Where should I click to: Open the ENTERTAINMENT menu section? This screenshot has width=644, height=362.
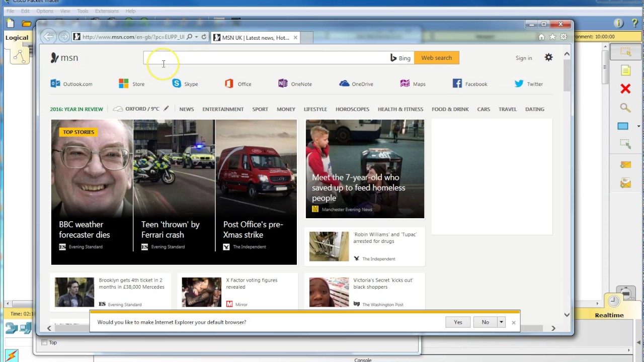(x=223, y=109)
